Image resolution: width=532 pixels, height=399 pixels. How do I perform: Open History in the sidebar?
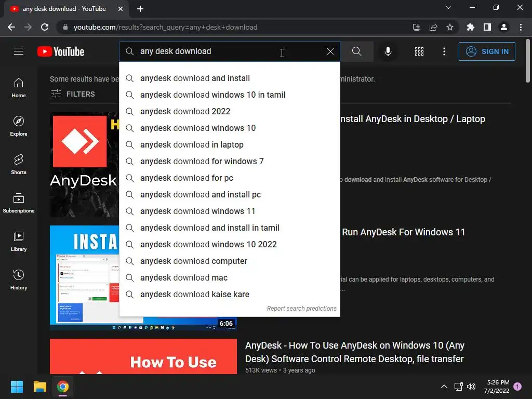tap(19, 280)
